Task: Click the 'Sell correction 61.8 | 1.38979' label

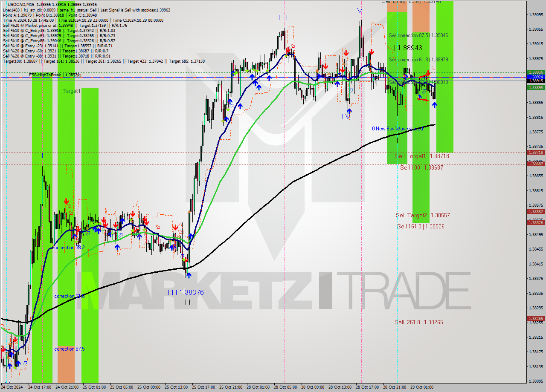Action: 418,60
